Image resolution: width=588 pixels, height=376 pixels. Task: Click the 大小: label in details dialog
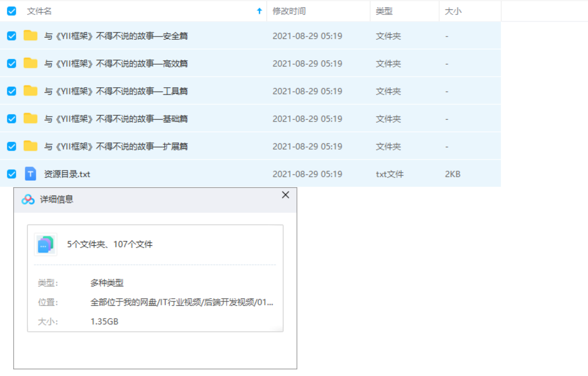tap(47, 321)
